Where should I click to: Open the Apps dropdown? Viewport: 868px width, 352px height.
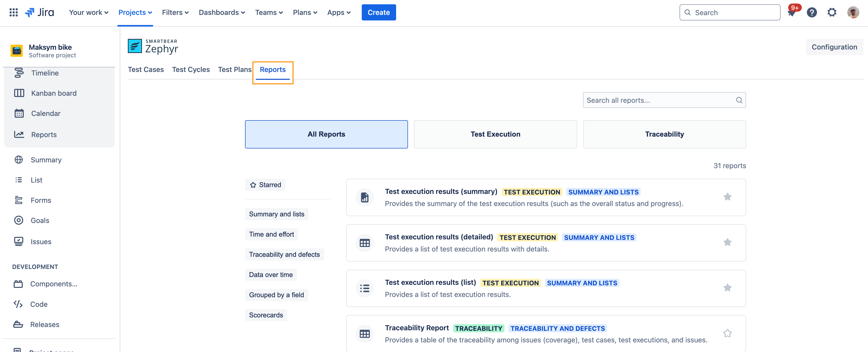339,12
